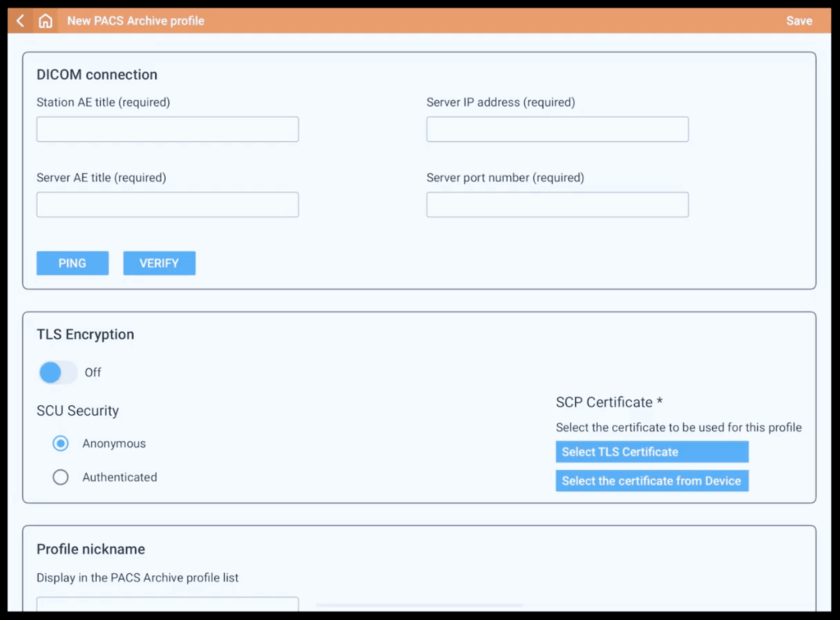The height and width of the screenshot is (620, 840).
Task: Click the TLS Encryption section heading
Action: [x=84, y=334]
